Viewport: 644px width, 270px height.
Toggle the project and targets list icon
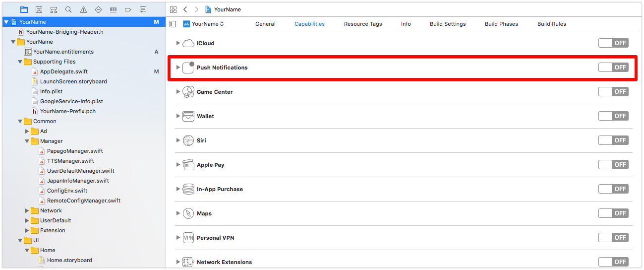pyautogui.click(x=173, y=24)
